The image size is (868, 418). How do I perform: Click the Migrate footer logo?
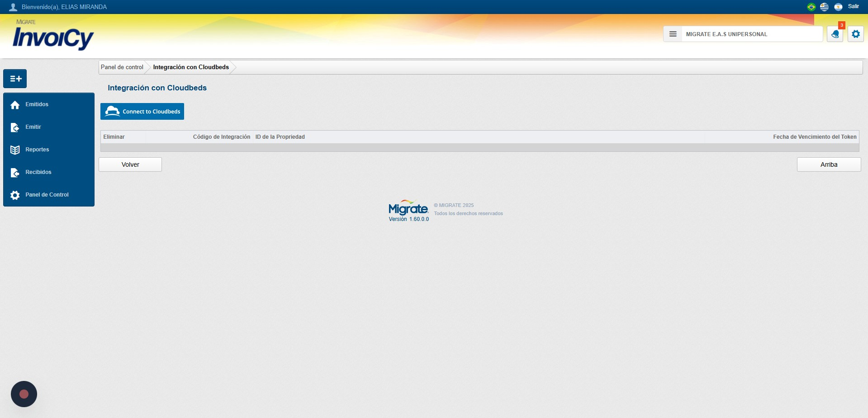pos(408,207)
